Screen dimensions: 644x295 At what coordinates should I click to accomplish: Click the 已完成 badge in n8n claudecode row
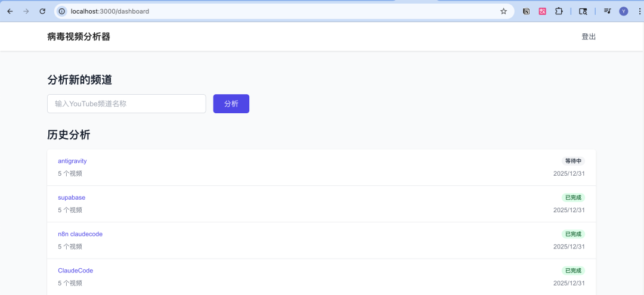click(x=574, y=234)
